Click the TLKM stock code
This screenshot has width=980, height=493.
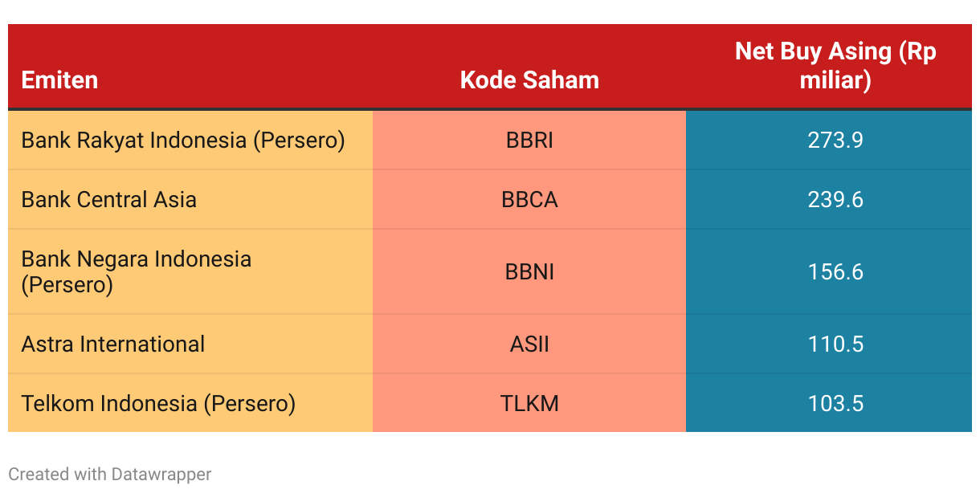pos(529,403)
